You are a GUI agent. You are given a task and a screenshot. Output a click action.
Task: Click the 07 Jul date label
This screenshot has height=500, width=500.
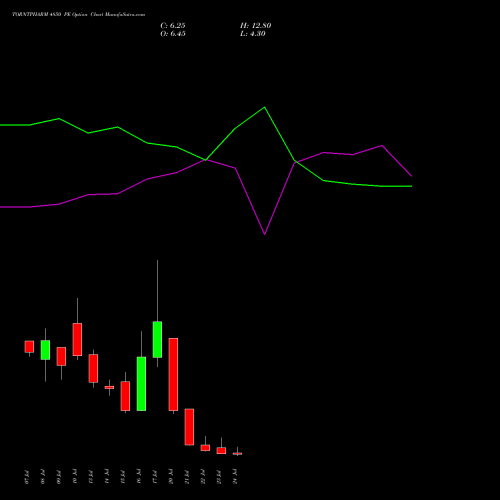pos(27,477)
